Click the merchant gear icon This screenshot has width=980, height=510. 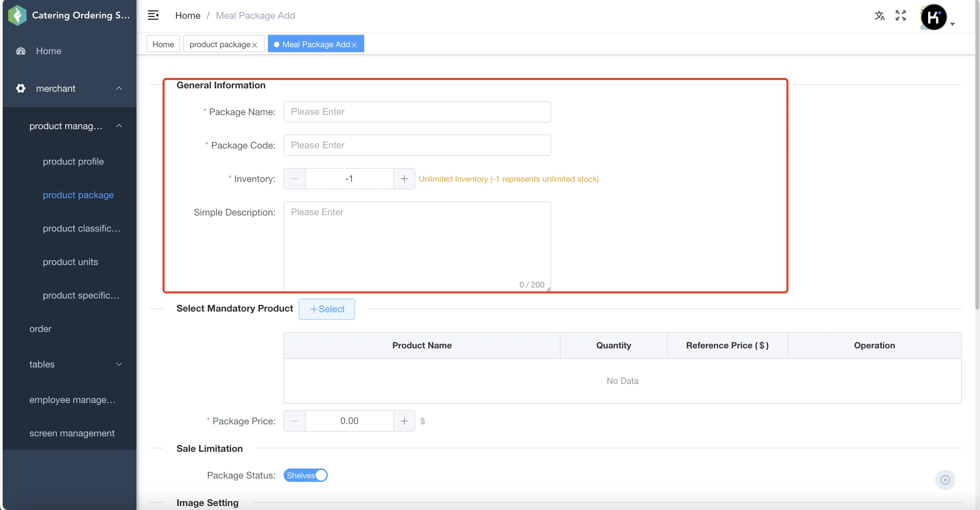coord(20,88)
